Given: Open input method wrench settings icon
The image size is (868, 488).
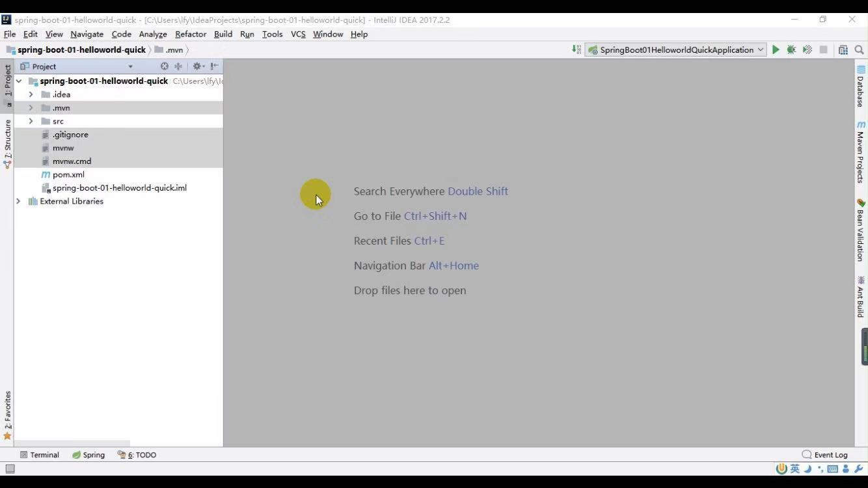Looking at the screenshot, I should coord(858,468).
